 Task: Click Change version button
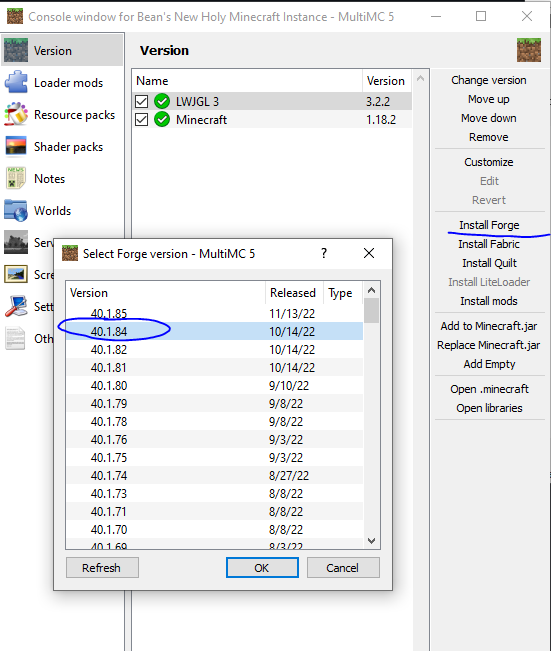pyautogui.click(x=489, y=80)
